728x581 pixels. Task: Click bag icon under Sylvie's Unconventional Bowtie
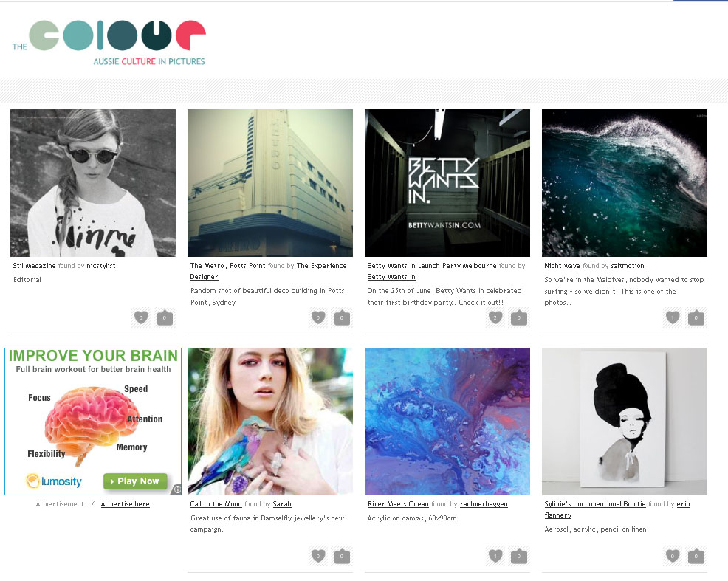(x=696, y=556)
